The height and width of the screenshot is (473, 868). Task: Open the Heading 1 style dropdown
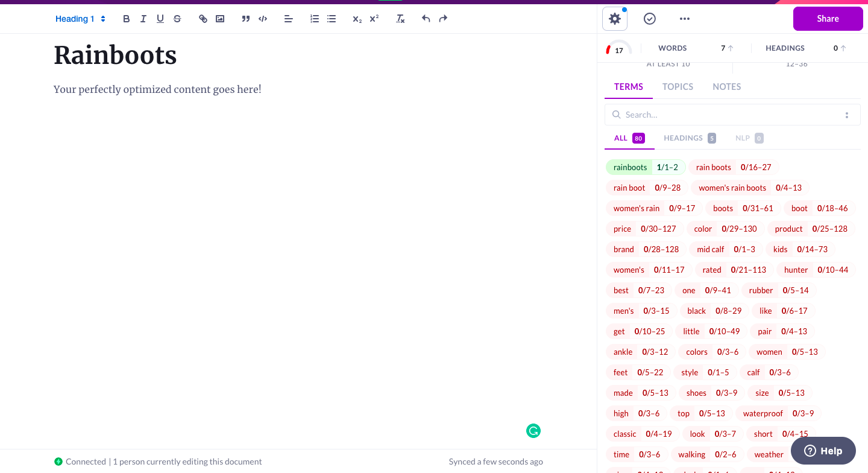coord(81,19)
